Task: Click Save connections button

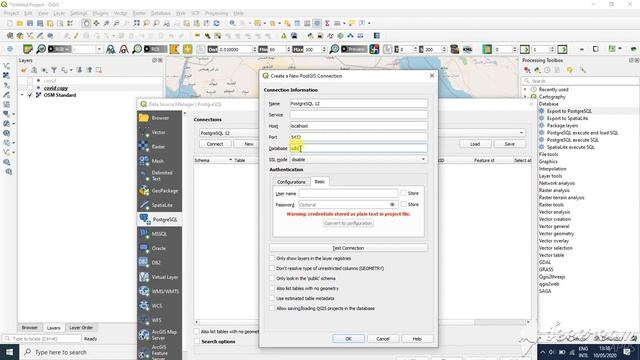Action: 509,144
